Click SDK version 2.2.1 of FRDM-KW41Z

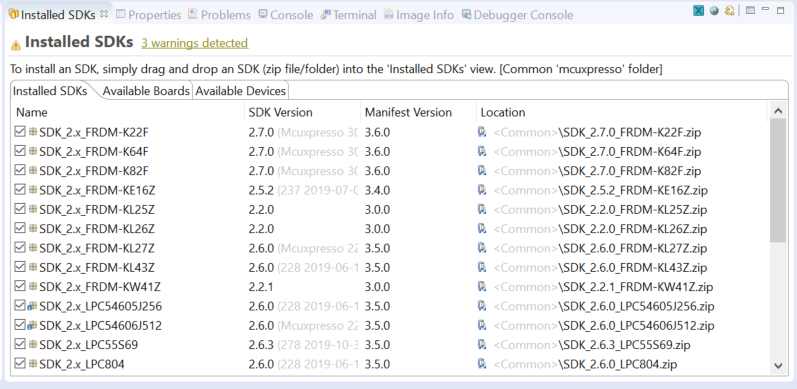click(x=261, y=287)
